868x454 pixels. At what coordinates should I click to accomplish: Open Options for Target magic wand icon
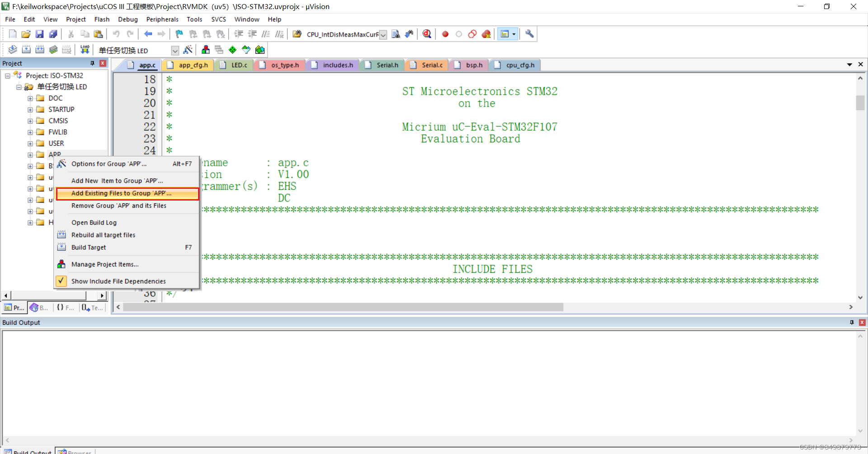click(x=188, y=50)
